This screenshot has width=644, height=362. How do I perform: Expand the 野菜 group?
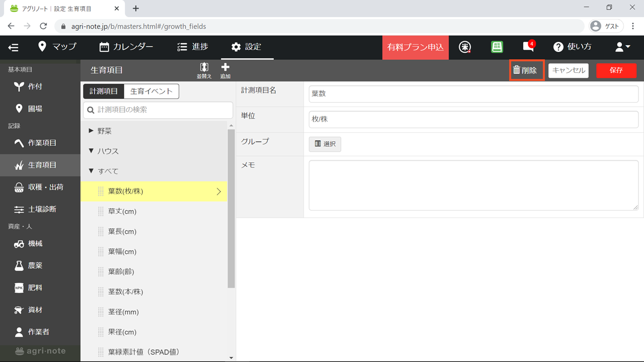[x=154, y=131]
